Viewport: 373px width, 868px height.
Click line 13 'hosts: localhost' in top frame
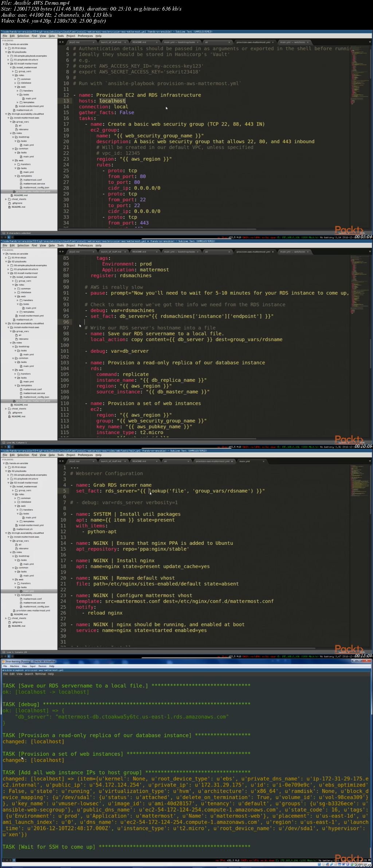coord(102,101)
